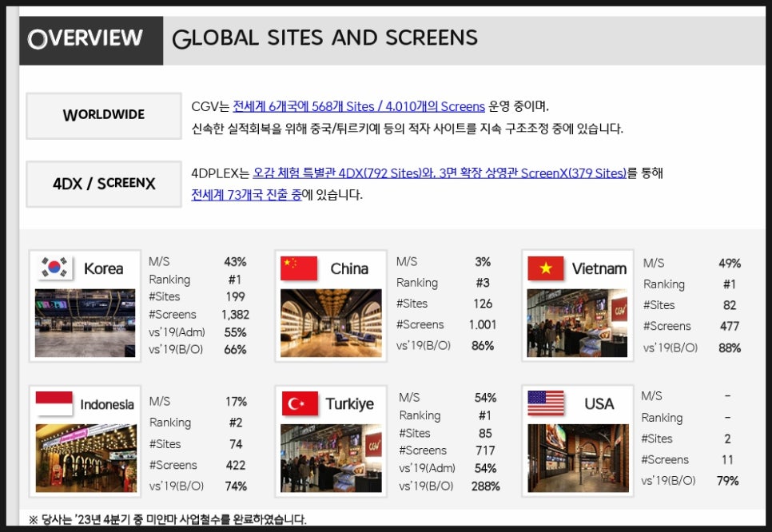Select the Vietnam country name
This screenshot has width=772, height=532.
click(599, 268)
